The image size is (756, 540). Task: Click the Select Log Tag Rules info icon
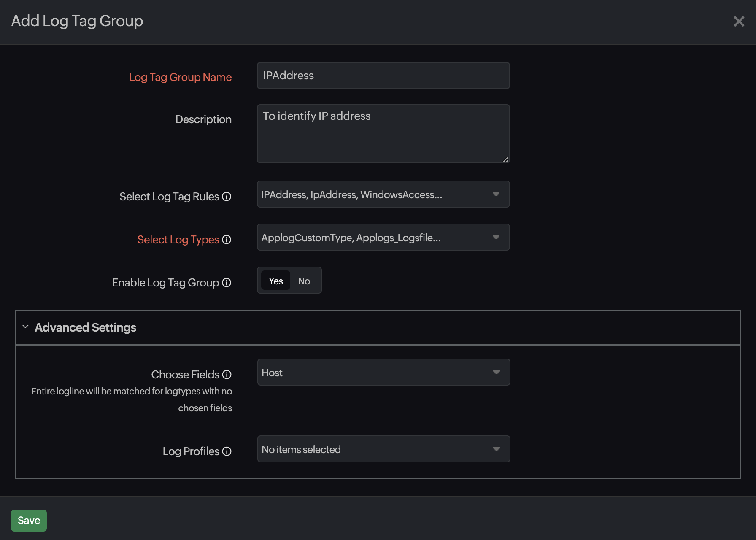tap(227, 197)
